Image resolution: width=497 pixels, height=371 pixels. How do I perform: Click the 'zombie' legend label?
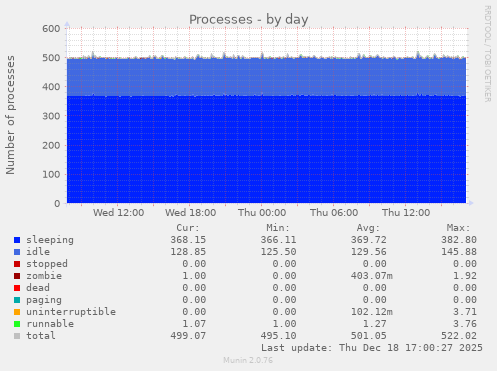coord(44,276)
